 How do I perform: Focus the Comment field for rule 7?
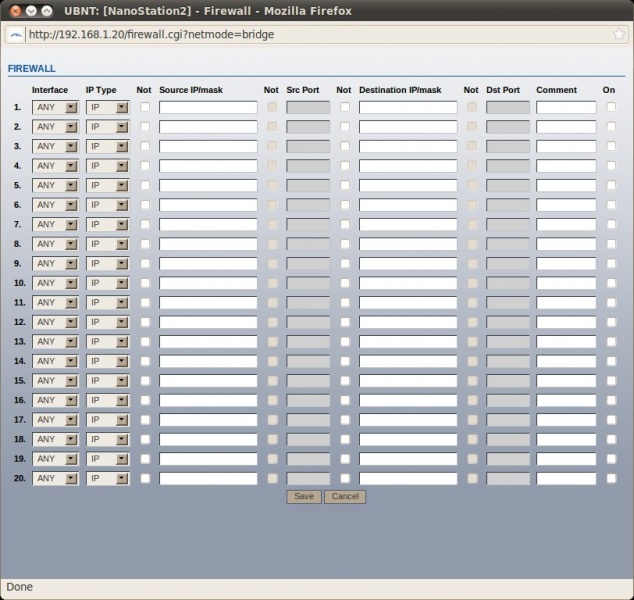tap(566, 224)
